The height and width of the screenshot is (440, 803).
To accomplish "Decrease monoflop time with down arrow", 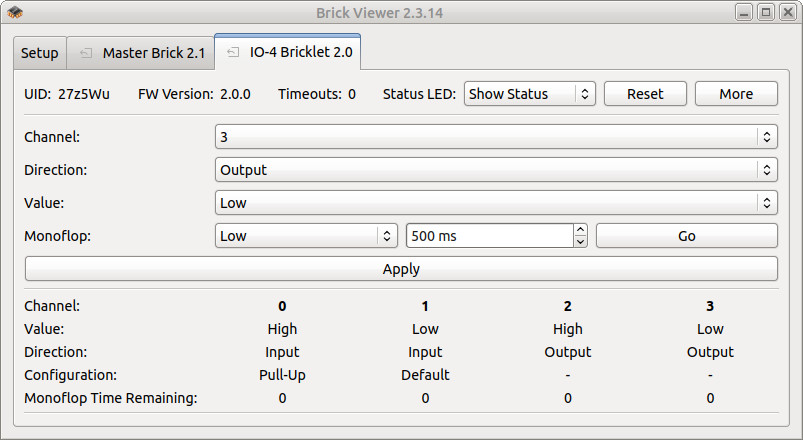I will [x=580, y=242].
